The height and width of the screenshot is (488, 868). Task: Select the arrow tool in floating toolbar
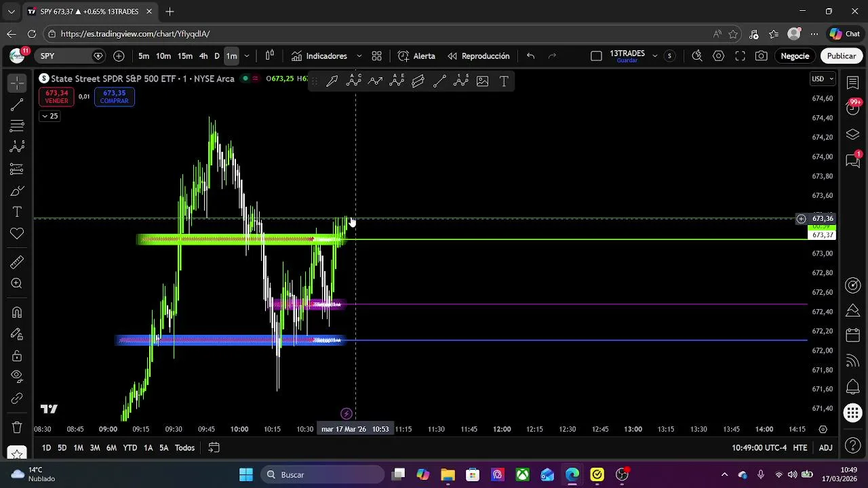click(332, 81)
